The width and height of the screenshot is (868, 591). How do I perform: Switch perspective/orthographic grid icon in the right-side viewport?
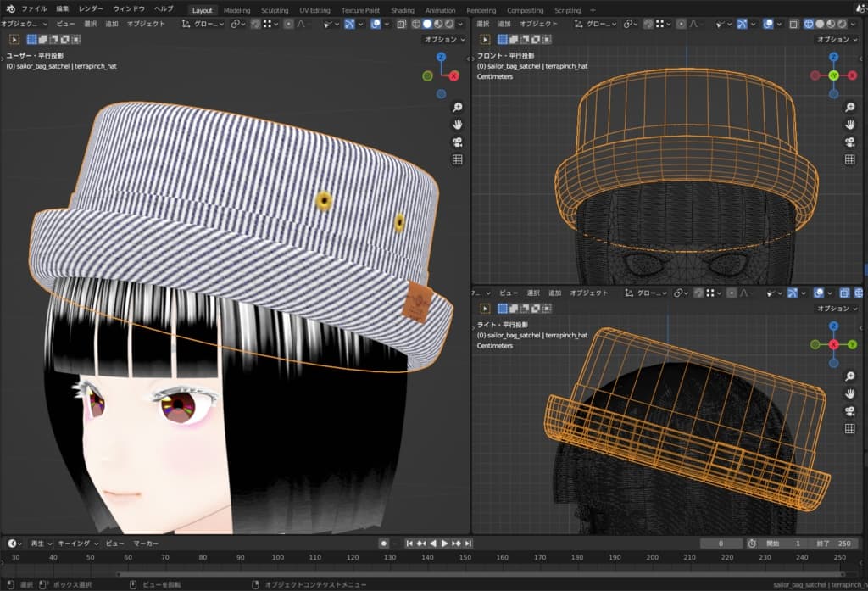point(849,428)
